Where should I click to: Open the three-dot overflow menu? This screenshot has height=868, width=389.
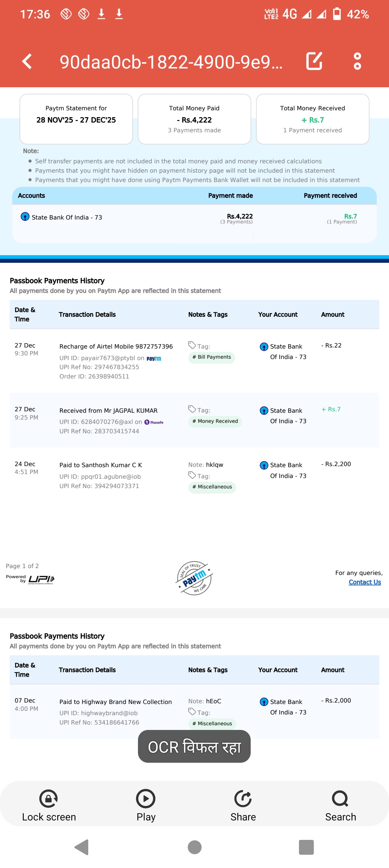coord(357,61)
